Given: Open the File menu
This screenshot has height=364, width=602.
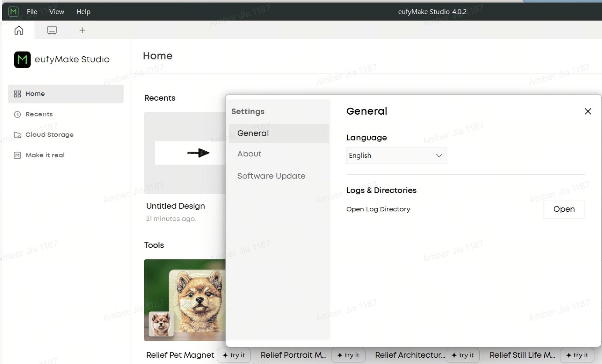Looking at the screenshot, I should [32, 12].
